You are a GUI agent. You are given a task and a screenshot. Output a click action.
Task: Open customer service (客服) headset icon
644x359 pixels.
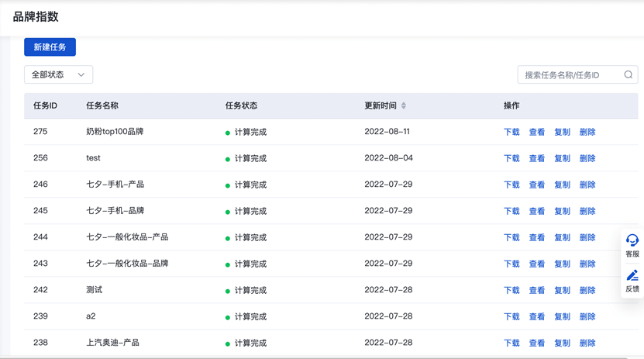(x=632, y=240)
